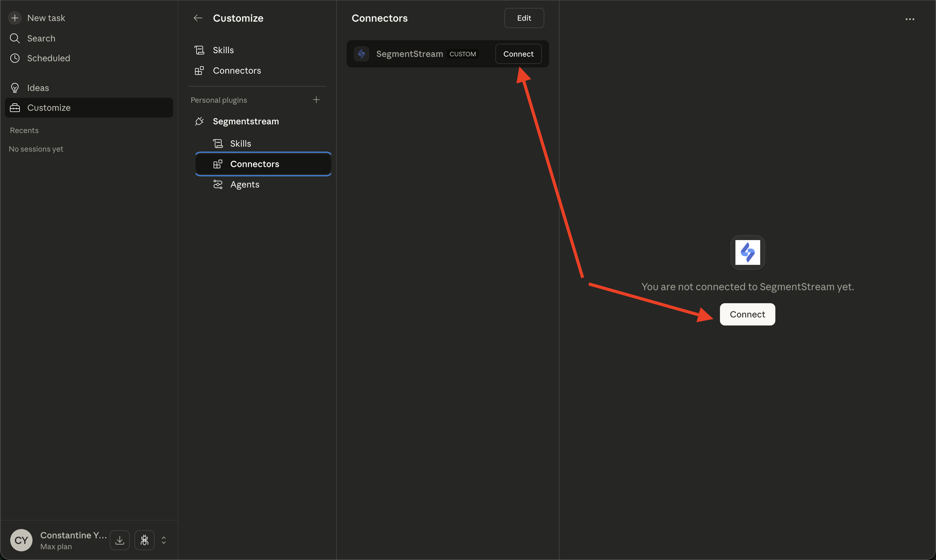The width and height of the screenshot is (936, 560).
Task: Select Agents under Segmentstream plugin
Action: click(x=245, y=184)
